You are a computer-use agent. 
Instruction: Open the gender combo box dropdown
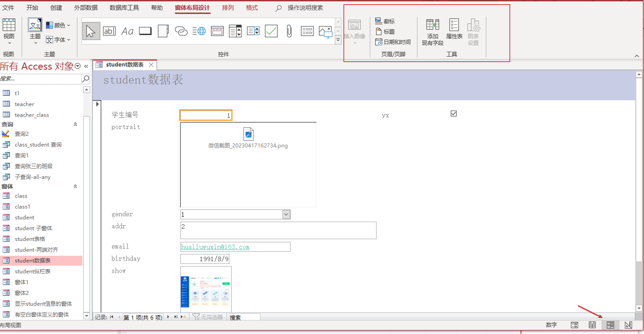(286, 214)
